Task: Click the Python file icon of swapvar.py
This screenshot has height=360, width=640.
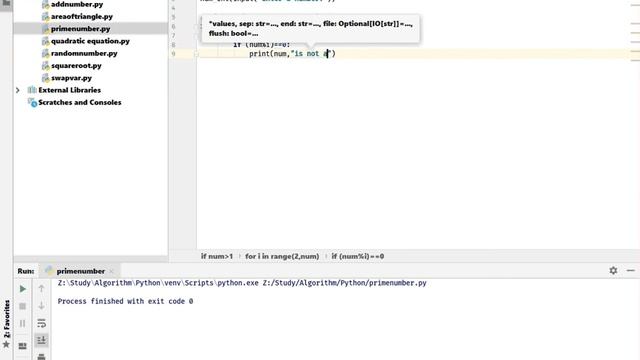Action: coord(45,78)
